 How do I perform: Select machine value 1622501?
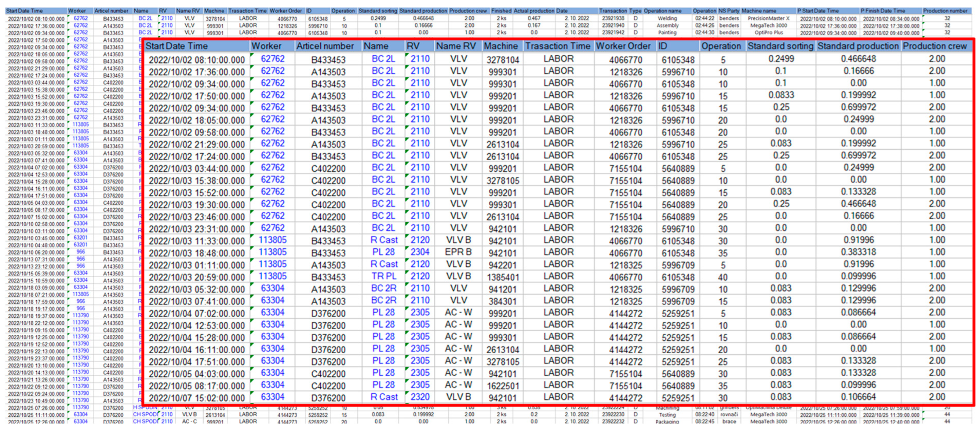[502, 386]
